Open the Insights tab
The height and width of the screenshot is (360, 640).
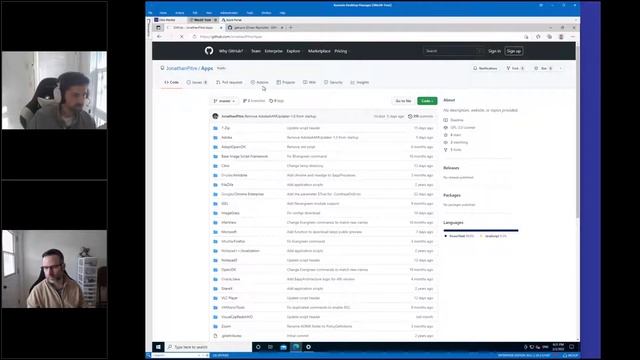(x=360, y=82)
